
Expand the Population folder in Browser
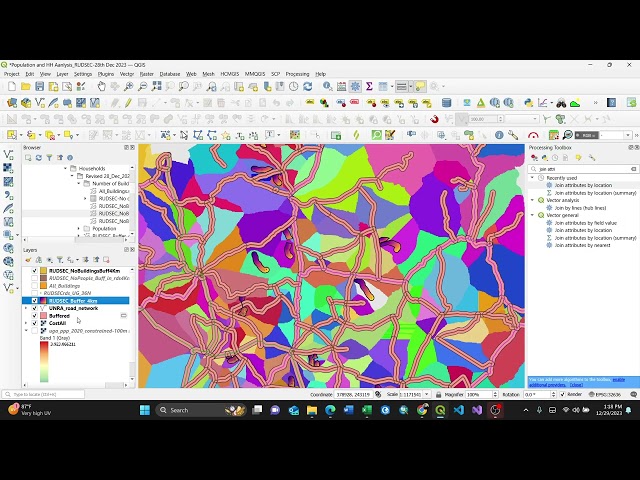(79, 229)
